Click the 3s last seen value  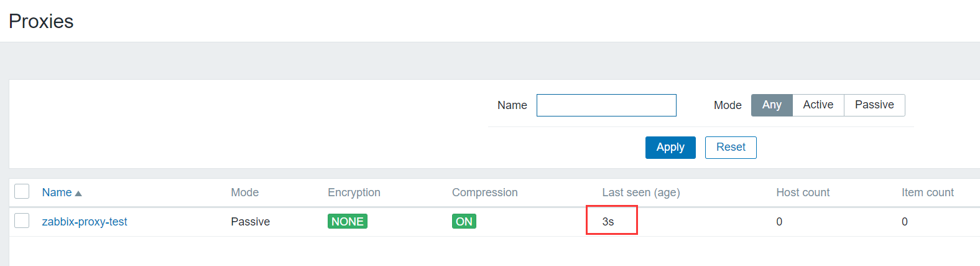(x=608, y=222)
